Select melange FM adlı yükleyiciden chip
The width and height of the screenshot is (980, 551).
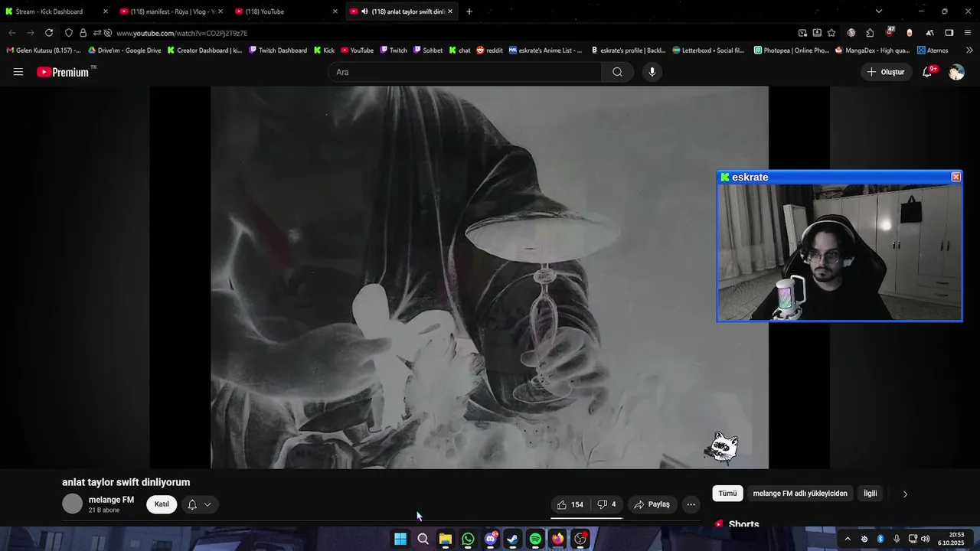tap(800, 494)
